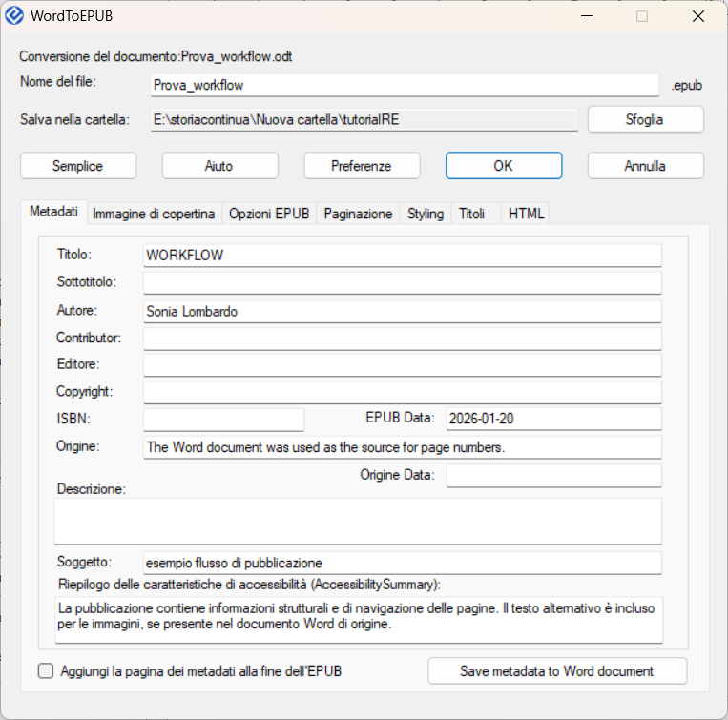Click the Origine Data input field
This screenshot has height=720, width=728.
553,476
